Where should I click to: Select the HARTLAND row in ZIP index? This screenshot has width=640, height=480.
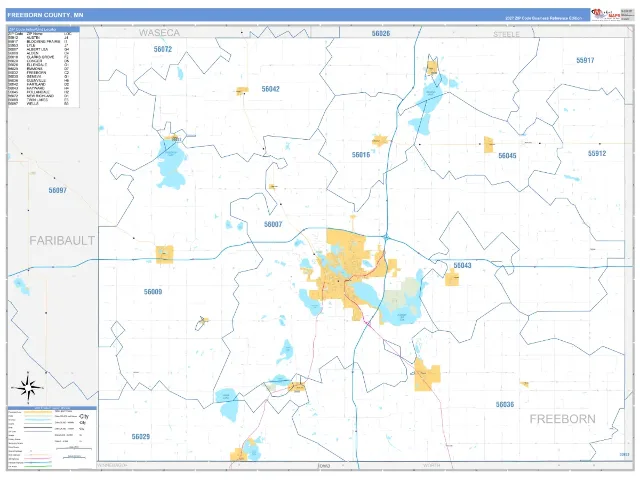point(38,84)
